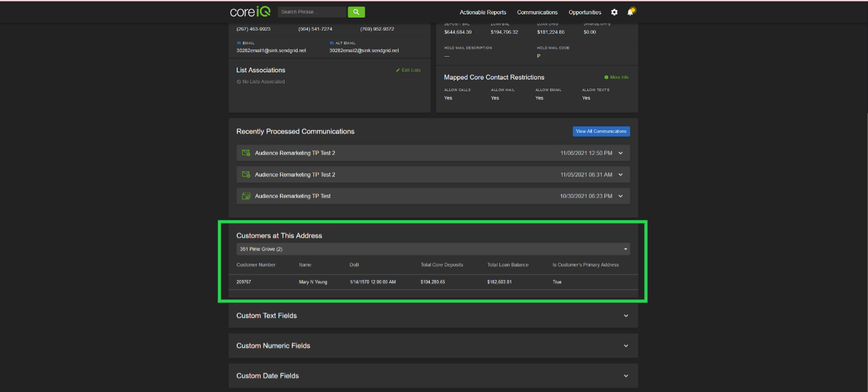The image size is (868, 392).
Task: Click phone number (504) 541-7274
Action: coord(315,29)
